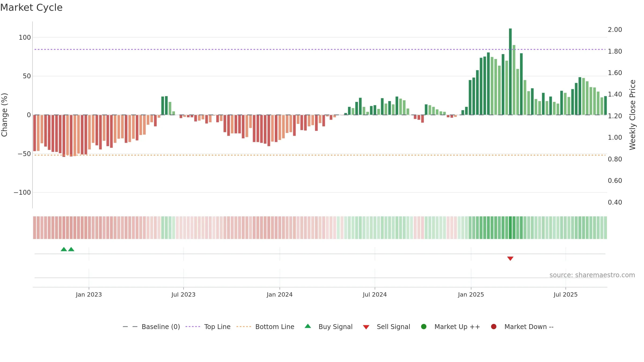Toggle the Market Up ++ legend entry
Image resolution: width=644 pixels, height=362 pixels.
[451, 327]
